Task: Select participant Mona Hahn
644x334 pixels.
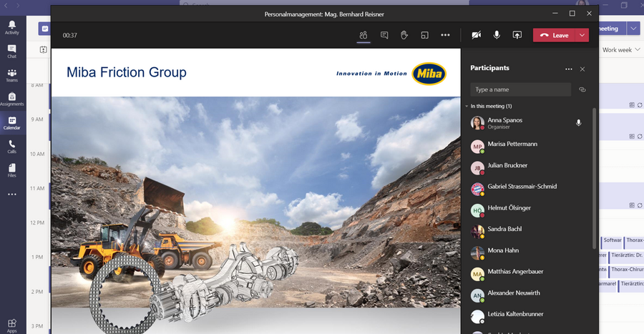Action: click(528, 252)
